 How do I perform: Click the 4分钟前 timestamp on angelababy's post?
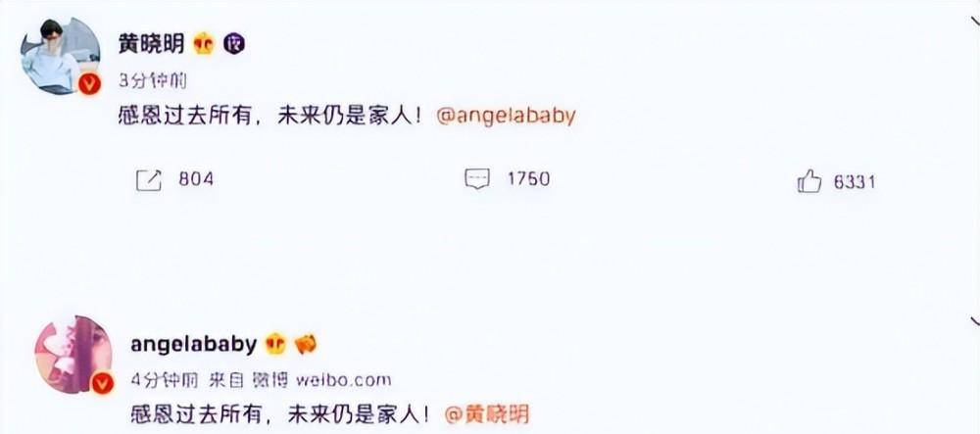[165, 380]
